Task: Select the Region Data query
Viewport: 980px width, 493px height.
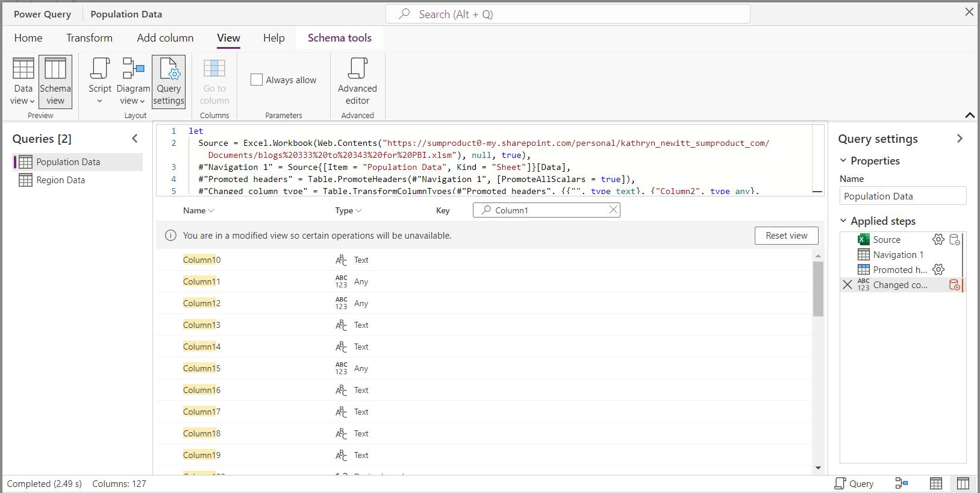Action: [x=78, y=180]
